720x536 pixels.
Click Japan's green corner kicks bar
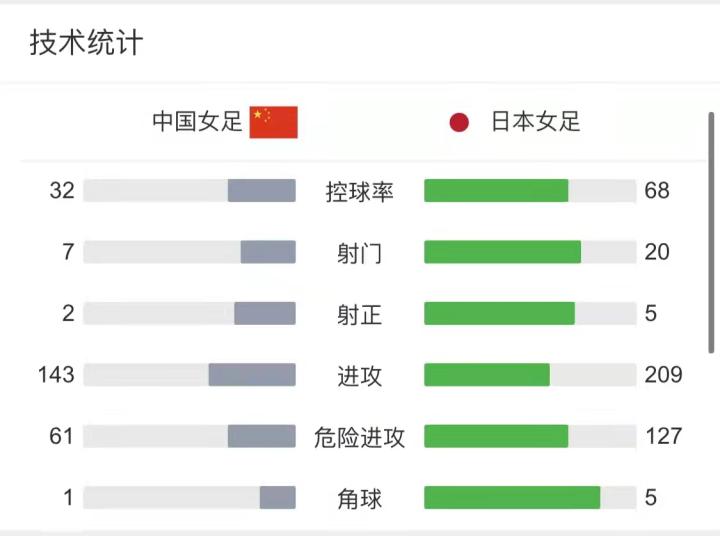click(x=512, y=497)
